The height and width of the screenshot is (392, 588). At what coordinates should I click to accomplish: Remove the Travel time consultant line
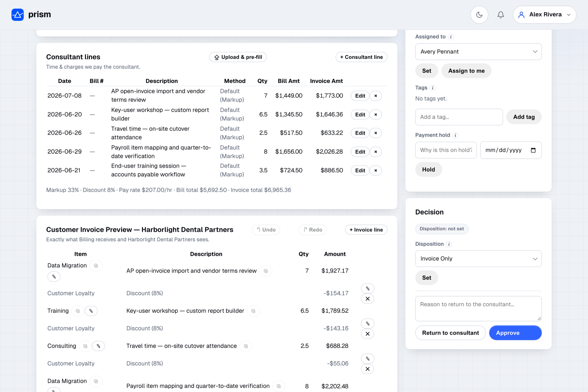point(375,133)
